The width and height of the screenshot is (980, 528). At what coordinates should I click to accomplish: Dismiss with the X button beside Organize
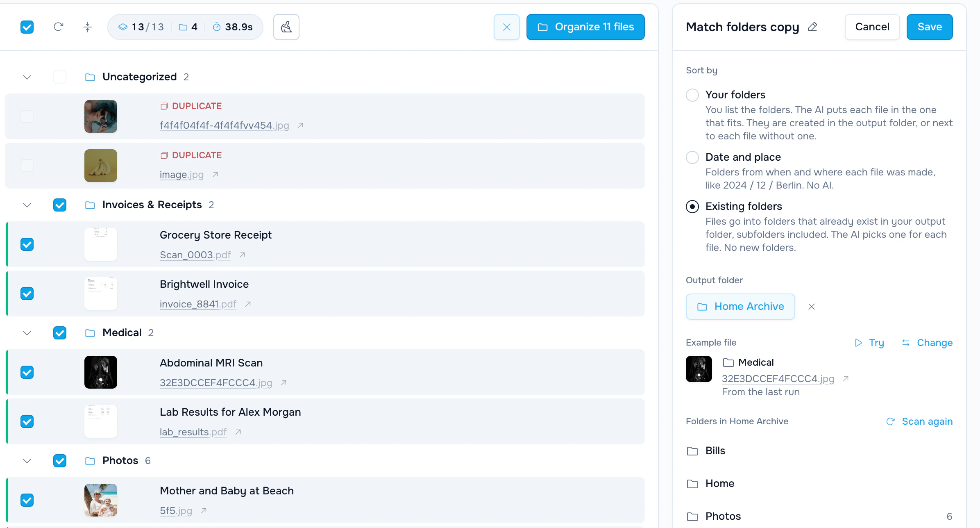[x=507, y=27]
